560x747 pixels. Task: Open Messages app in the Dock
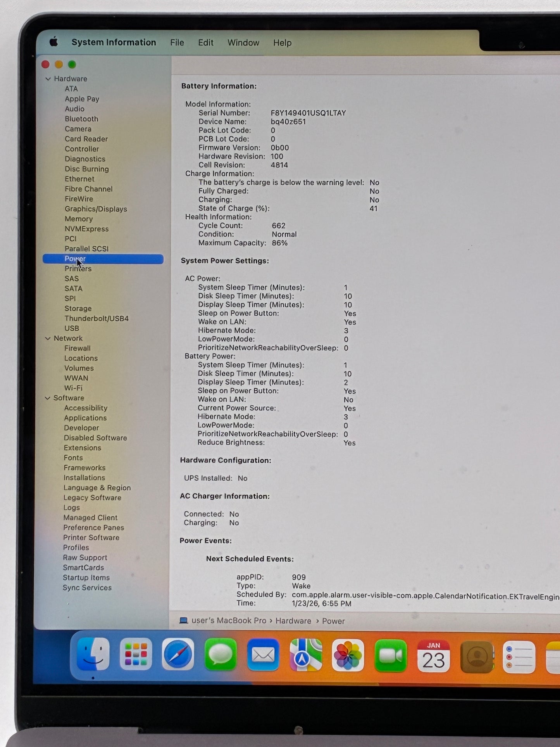[x=221, y=655]
